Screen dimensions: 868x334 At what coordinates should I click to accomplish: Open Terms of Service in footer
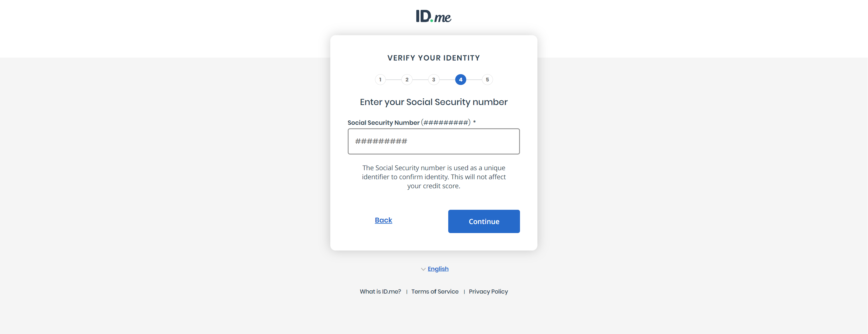pyautogui.click(x=435, y=292)
